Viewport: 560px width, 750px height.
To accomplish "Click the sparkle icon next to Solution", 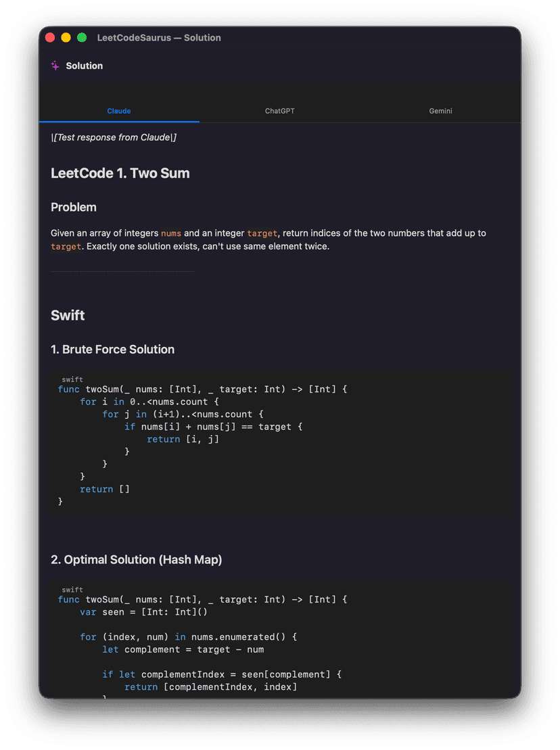I will point(55,66).
